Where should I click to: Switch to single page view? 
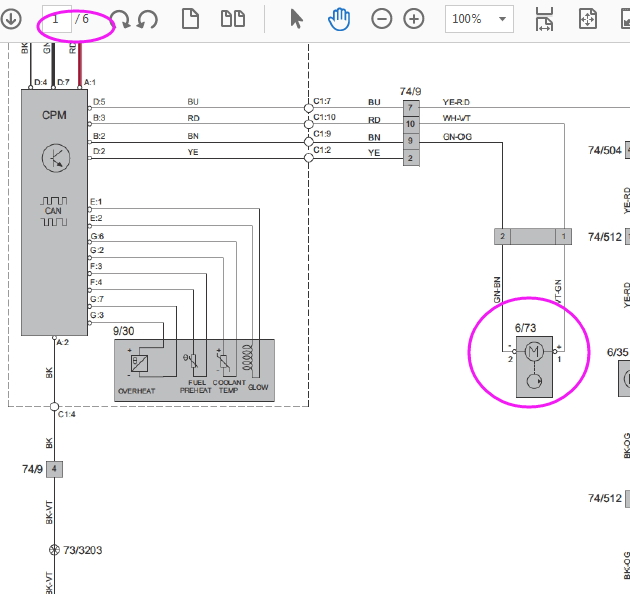click(190, 19)
